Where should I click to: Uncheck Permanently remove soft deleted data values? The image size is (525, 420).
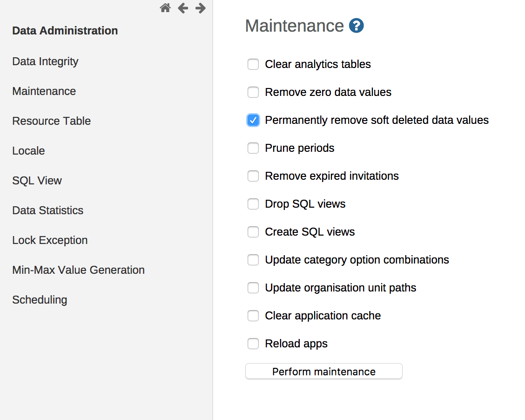click(x=253, y=120)
